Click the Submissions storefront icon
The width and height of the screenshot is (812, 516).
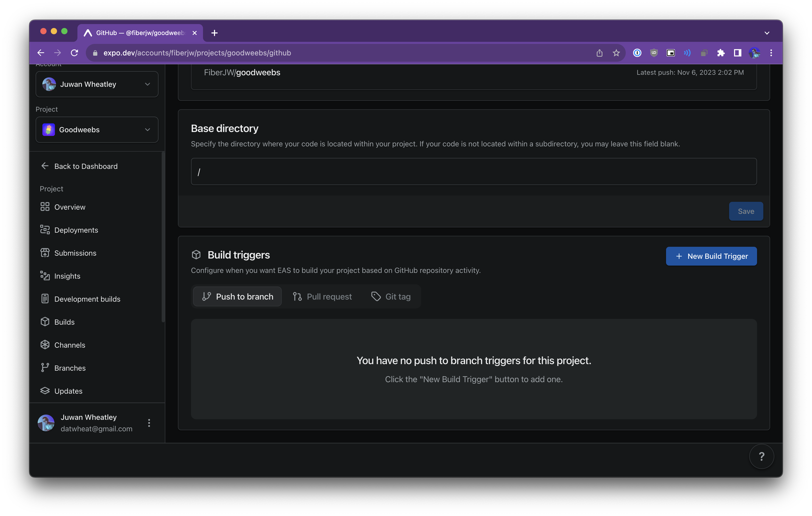click(45, 253)
